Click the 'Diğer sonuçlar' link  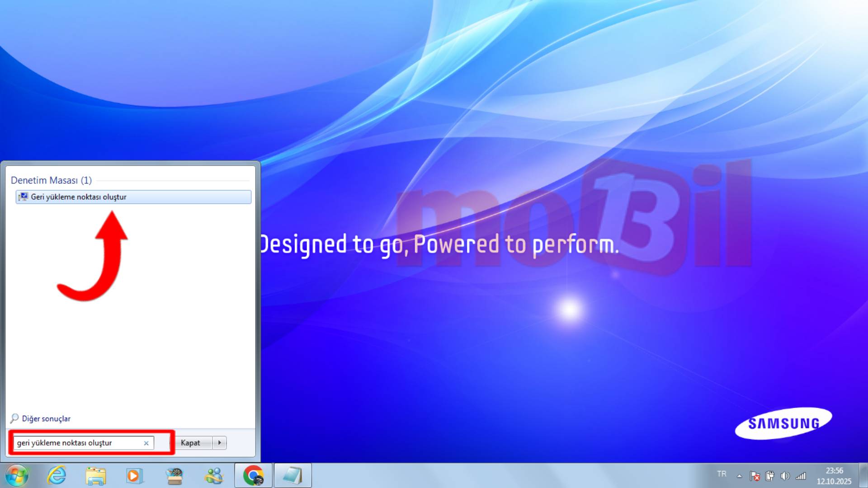coord(46,419)
